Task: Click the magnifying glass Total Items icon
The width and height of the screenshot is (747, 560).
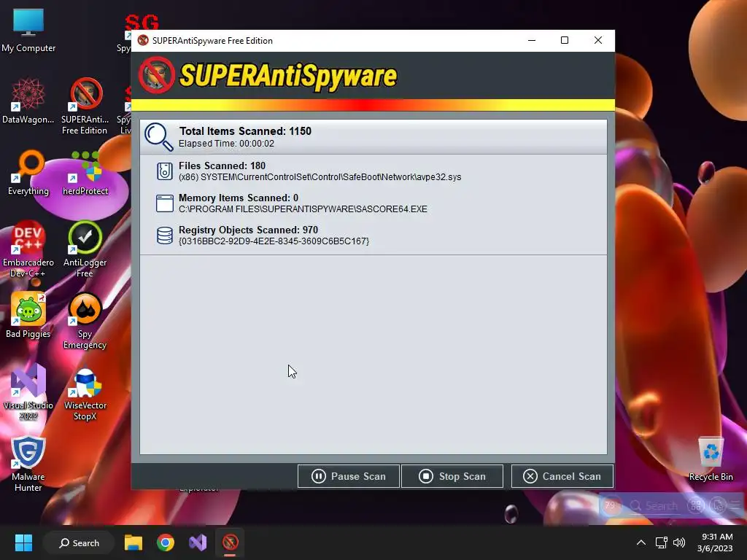Action: click(158, 136)
